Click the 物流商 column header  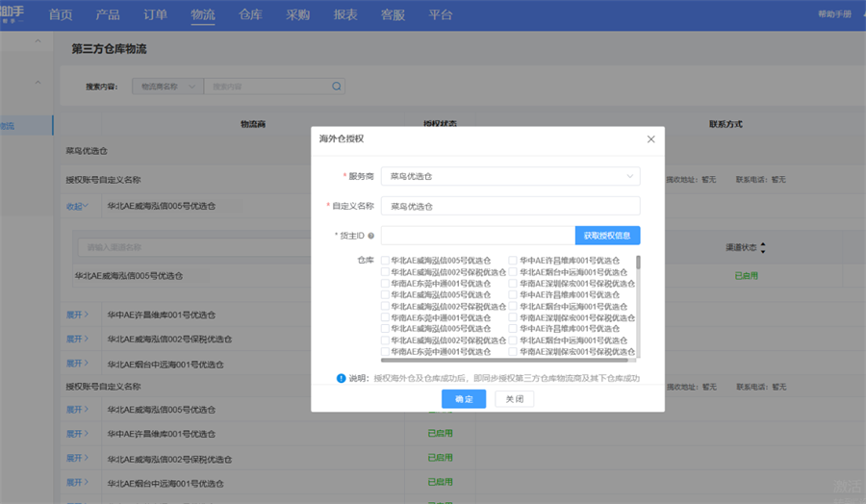tap(253, 124)
